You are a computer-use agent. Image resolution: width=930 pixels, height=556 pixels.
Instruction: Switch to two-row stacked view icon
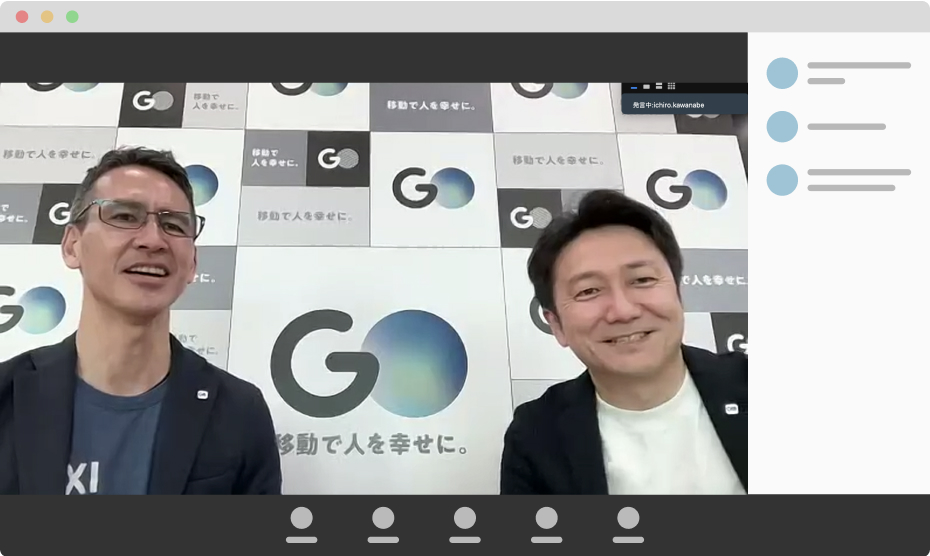(659, 86)
